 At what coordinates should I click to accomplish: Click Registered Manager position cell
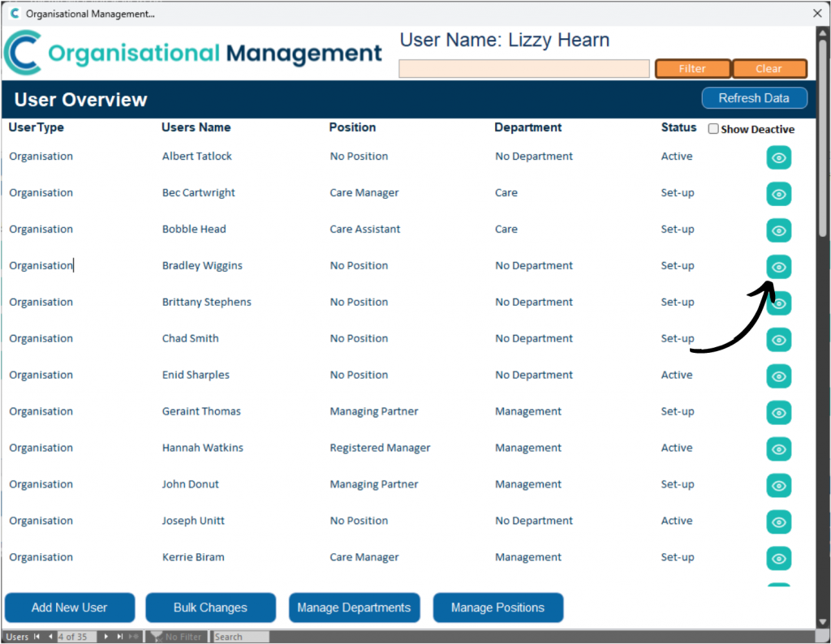coord(380,448)
